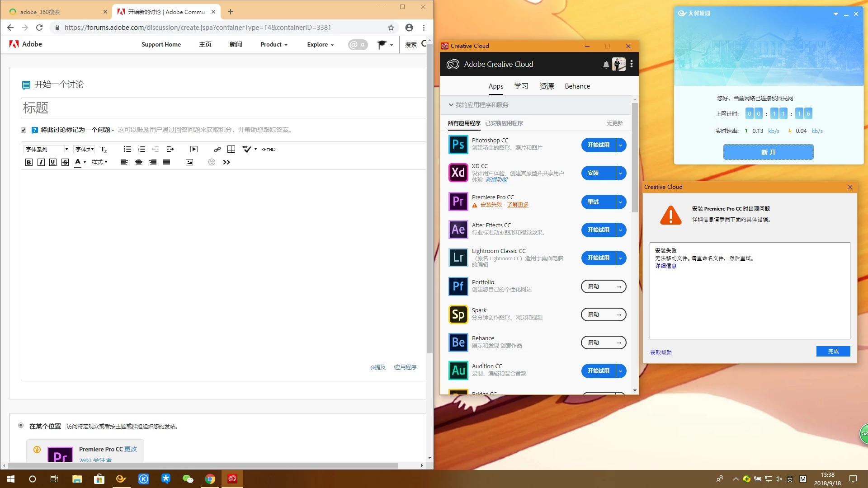Switch to the Behance tab
This screenshot has height=488, width=868.
(577, 86)
